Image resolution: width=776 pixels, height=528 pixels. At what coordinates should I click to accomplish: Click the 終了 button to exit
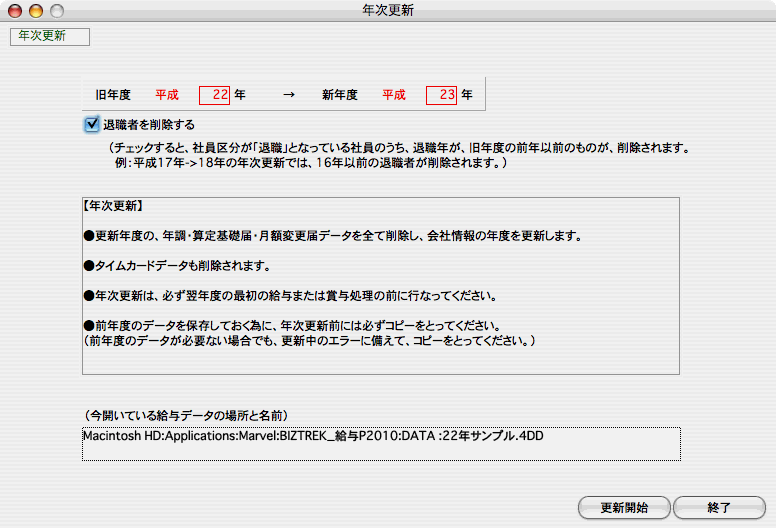pos(719,507)
